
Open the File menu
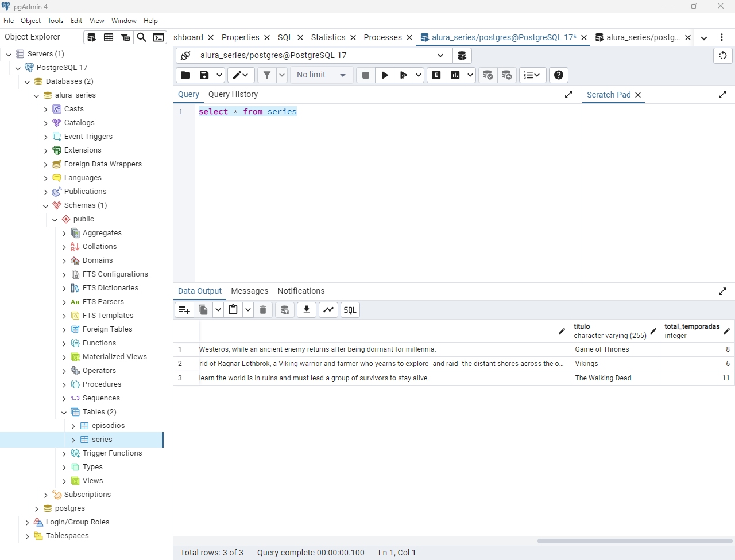click(9, 21)
